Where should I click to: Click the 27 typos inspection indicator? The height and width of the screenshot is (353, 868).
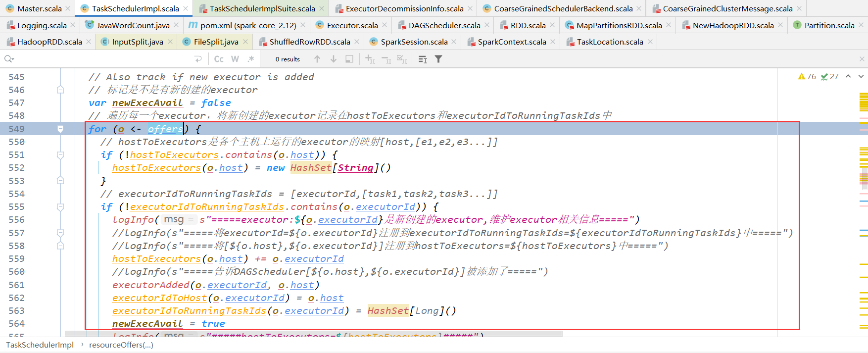(x=830, y=76)
